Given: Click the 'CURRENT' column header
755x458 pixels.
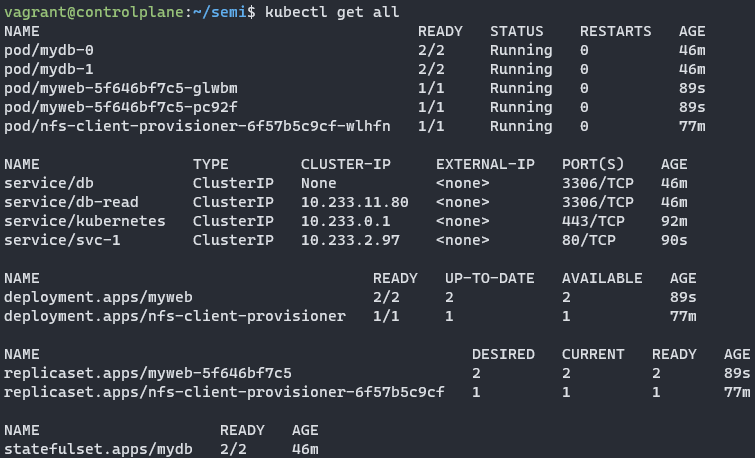Looking at the screenshot, I should click(593, 354).
